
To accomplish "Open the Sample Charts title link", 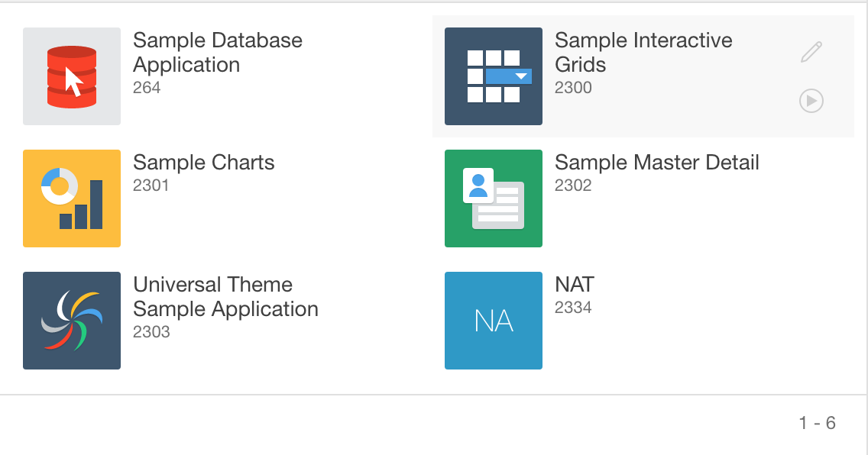I will coord(204,163).
